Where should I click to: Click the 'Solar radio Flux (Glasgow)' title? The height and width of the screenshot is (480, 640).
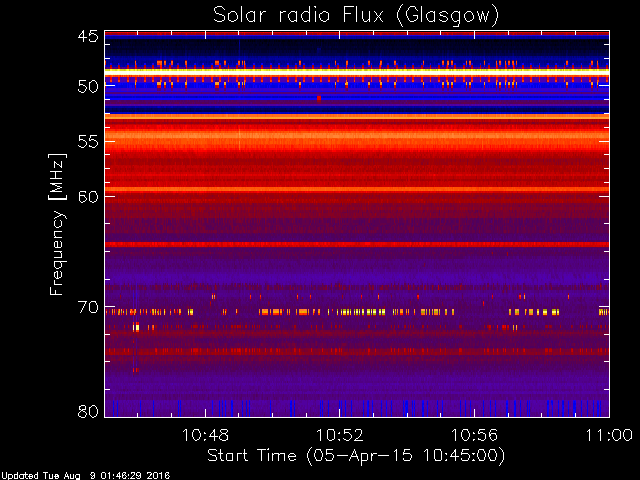tap(356, 16)
